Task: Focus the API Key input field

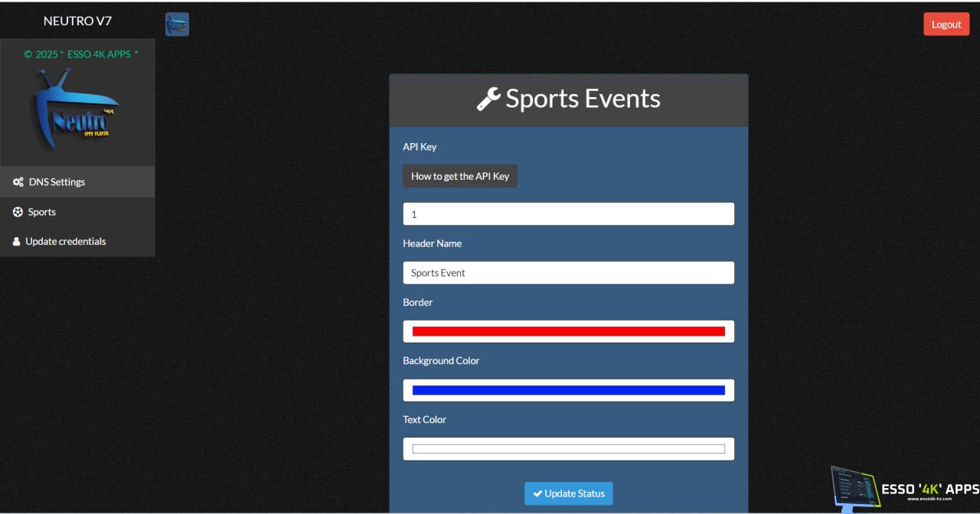Action: pyautogui.click(x=568, y=214)
